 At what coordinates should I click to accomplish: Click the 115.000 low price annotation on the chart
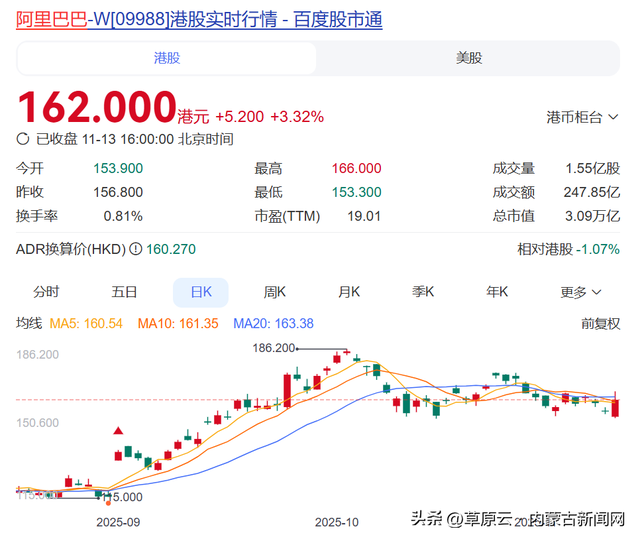pyautogui.click(x=122, y=497)
